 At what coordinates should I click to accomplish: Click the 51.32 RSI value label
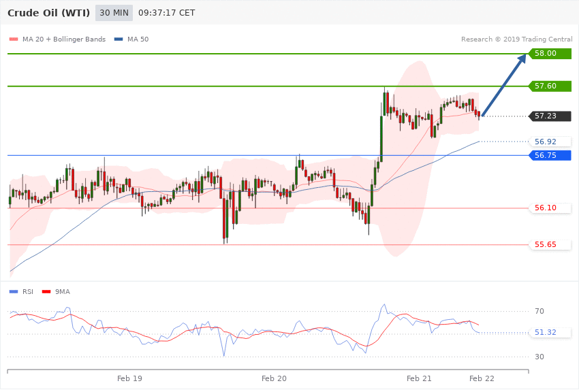[550, 333]
